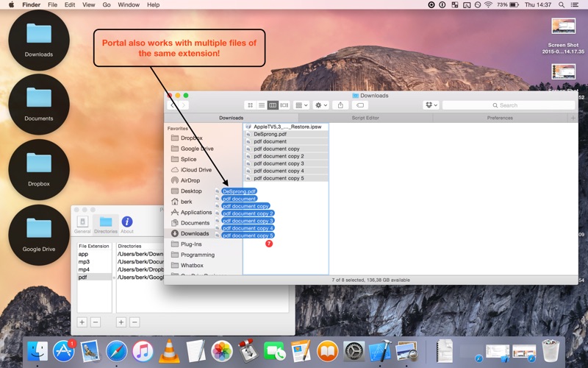This screenshot has height=368, width=588.
Task: Open the top Screen Shot desktop thumbnail
Action: tap(563, 26)
